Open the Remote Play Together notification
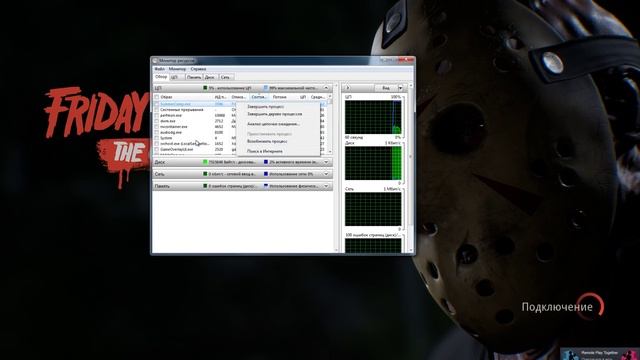Screen dimensions: 640x360 pos(599,354)
